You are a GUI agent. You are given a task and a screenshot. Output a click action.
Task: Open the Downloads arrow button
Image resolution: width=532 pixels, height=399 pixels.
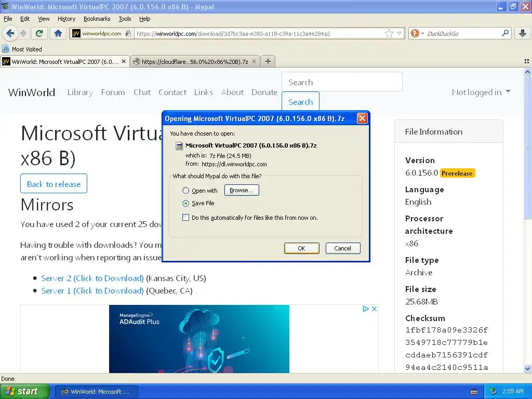click(x=523, y=33)
